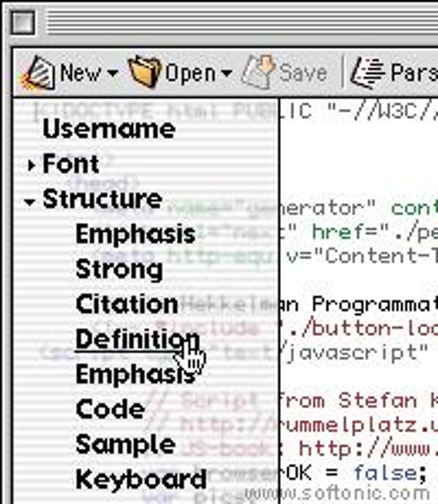Click the 'false' keyword in the code
Viewport: 438px width, 504px height.
tap(385, 473)
